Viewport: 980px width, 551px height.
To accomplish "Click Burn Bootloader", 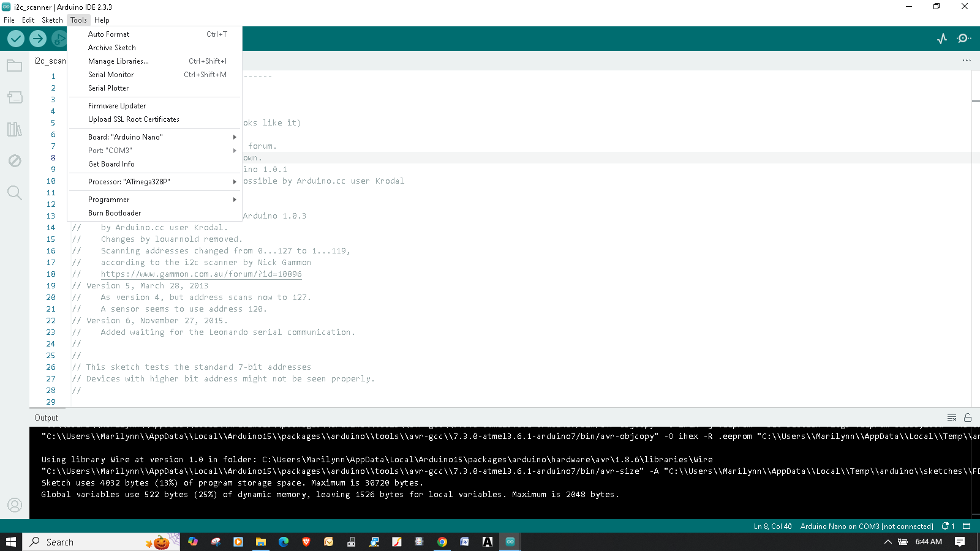I will click(155, 213).
